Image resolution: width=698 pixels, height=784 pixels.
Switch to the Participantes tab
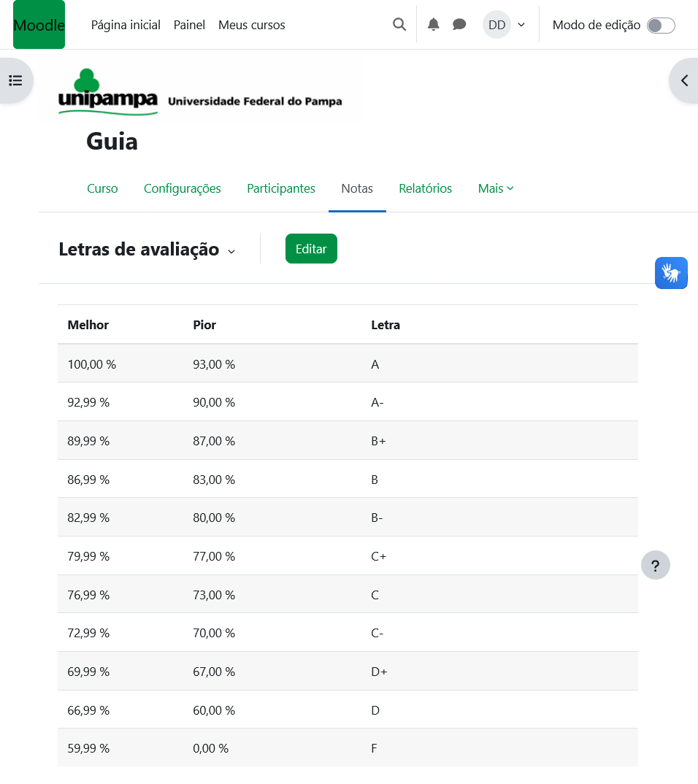click(x=281, y=188)
